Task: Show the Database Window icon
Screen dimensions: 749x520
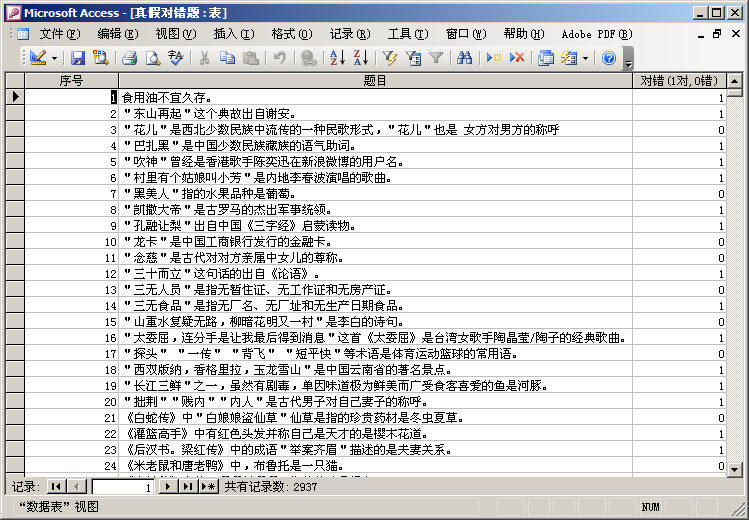Action: point(546,58)
